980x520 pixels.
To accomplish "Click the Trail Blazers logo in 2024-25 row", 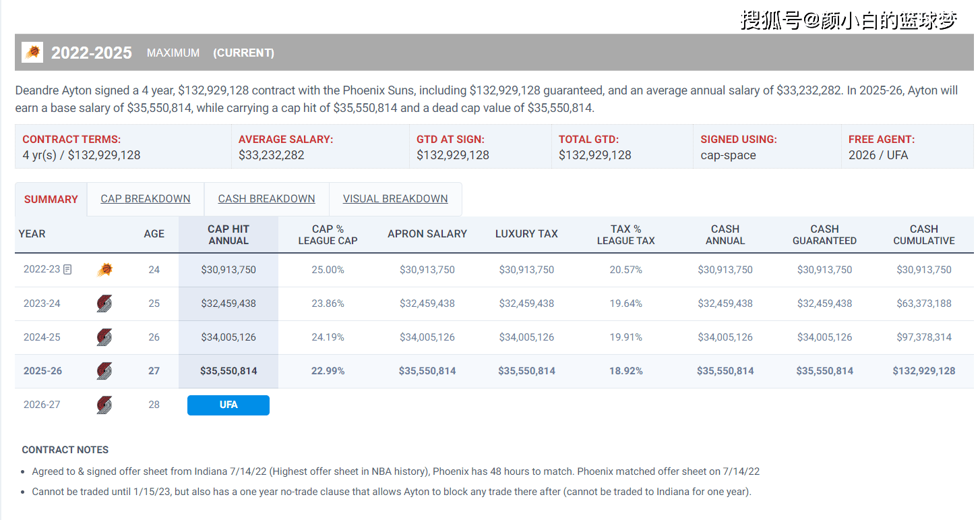I will point(104,337).
